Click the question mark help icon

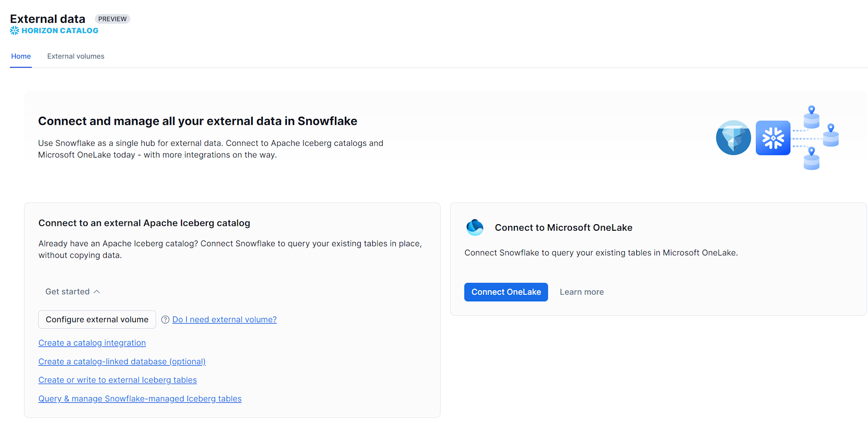(165, 320)
